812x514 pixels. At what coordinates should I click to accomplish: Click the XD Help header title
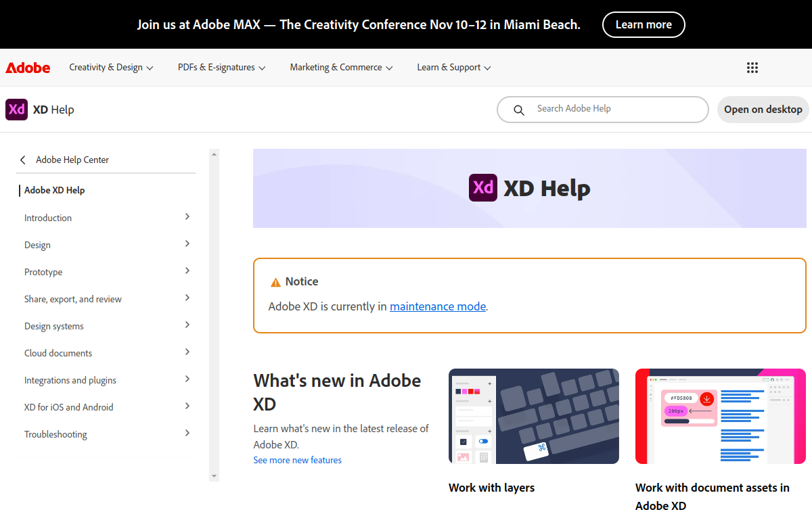53,110
